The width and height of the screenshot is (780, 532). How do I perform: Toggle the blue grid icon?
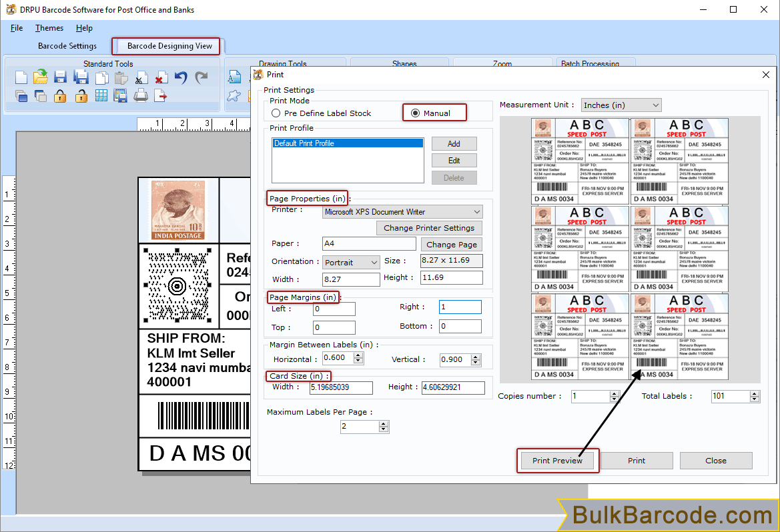pyautogui.click(x=101, y=96)
